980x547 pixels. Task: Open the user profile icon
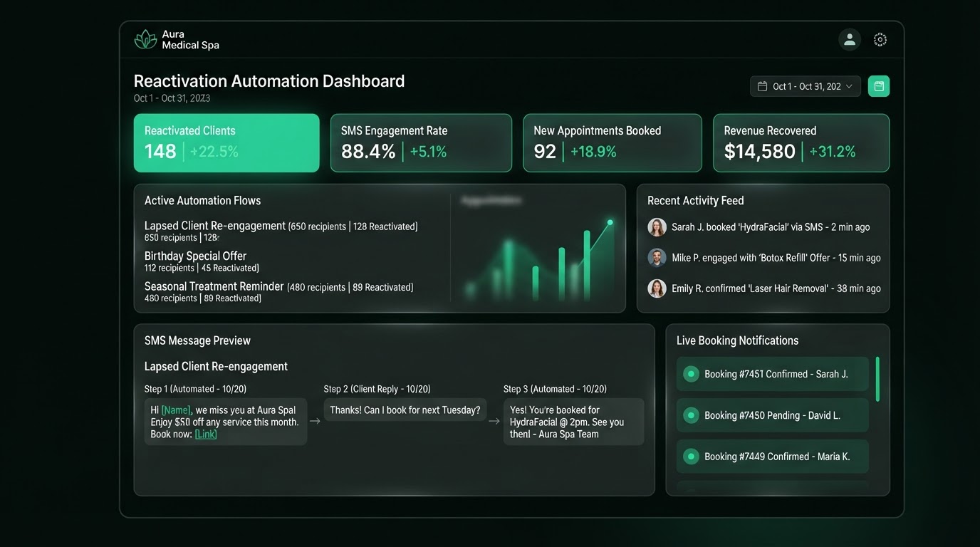coord(850,40)
